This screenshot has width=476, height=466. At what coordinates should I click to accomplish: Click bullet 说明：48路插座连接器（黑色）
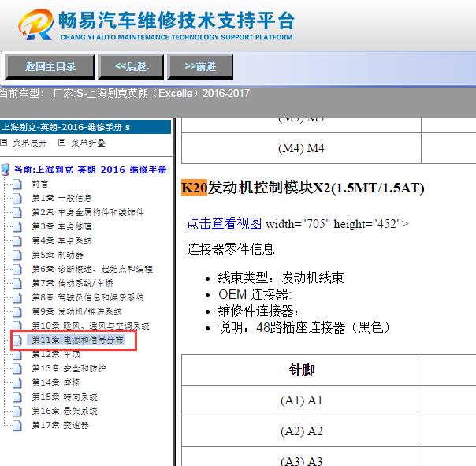(x=304, y=327)
